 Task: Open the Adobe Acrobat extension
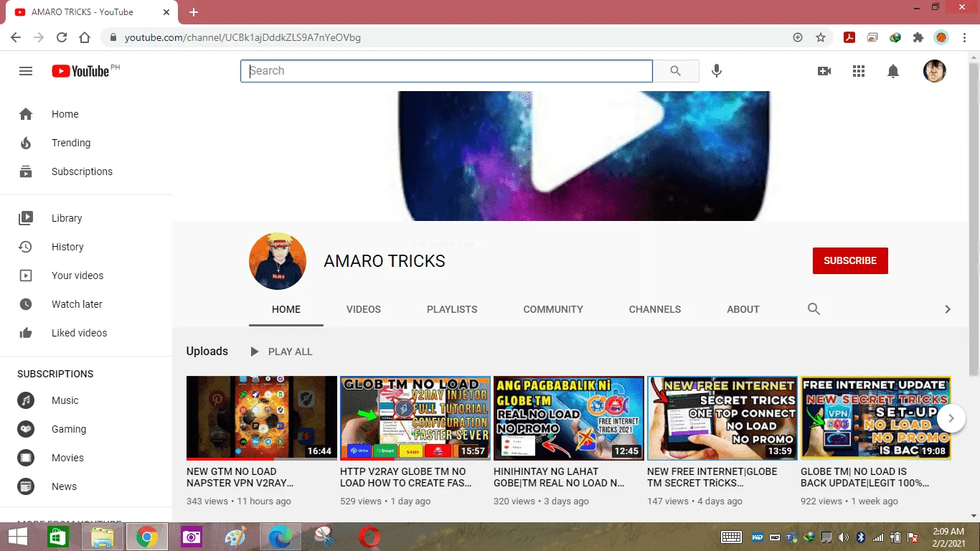pyautogui.click(x=849, y=37)
